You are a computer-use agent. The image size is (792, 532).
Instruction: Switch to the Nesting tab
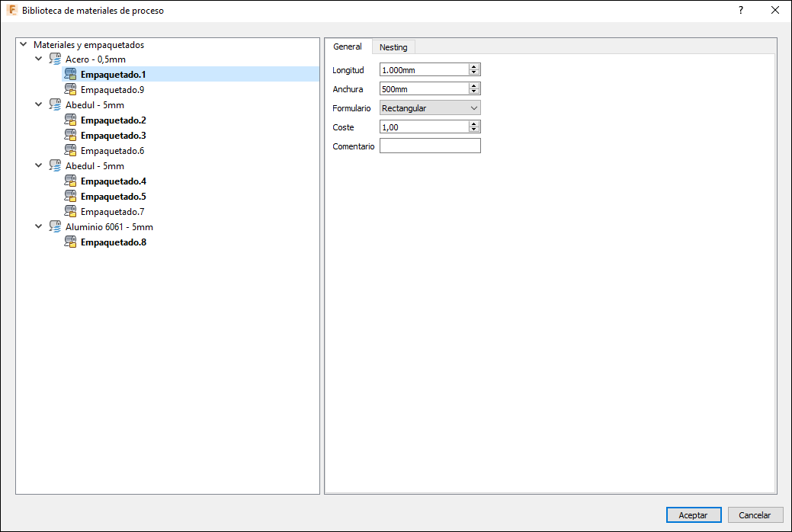[x=393, y=47]
